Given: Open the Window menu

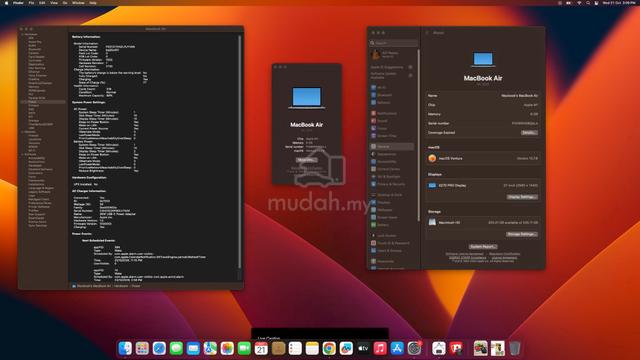Looking at the screenshot, I should coord(78,3).
